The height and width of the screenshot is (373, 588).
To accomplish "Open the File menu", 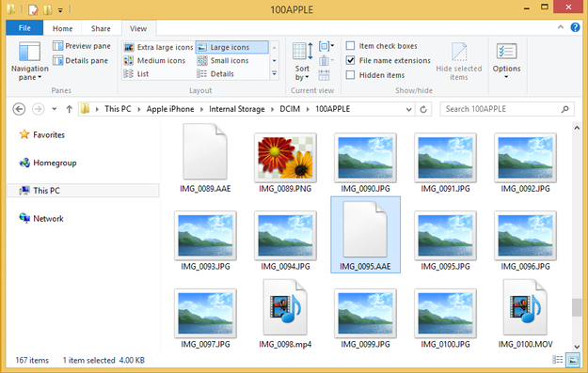I will pyautogui.click(x=24, y=28).
